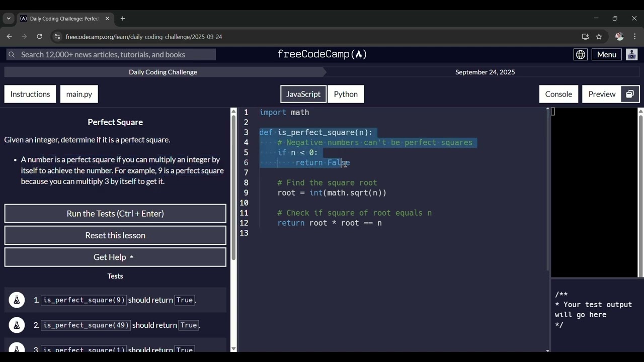Reload the freeCodeCamp page
The height and width of the screenshot is (362, 644).
(39, 37)
